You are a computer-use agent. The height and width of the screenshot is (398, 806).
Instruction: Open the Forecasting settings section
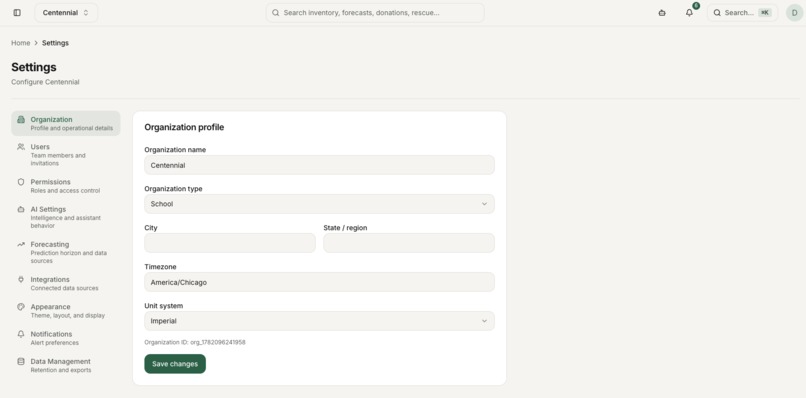coord(66,252)
